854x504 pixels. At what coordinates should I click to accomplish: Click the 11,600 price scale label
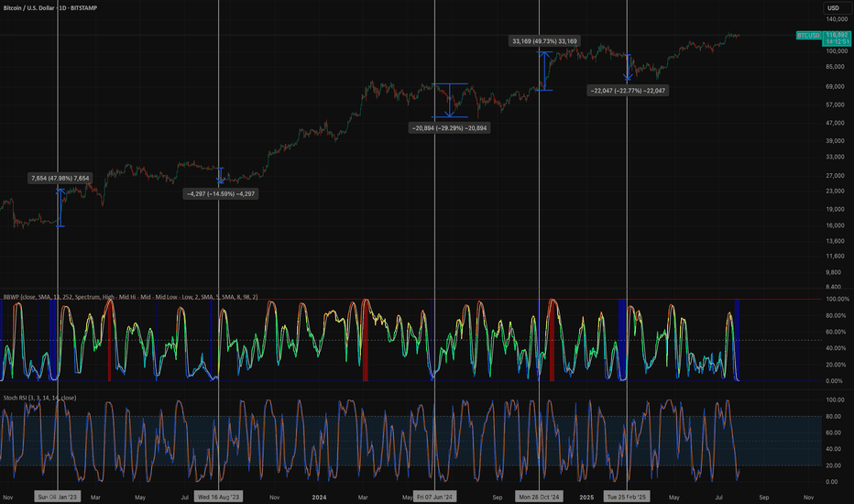click(x=837, y=256)
